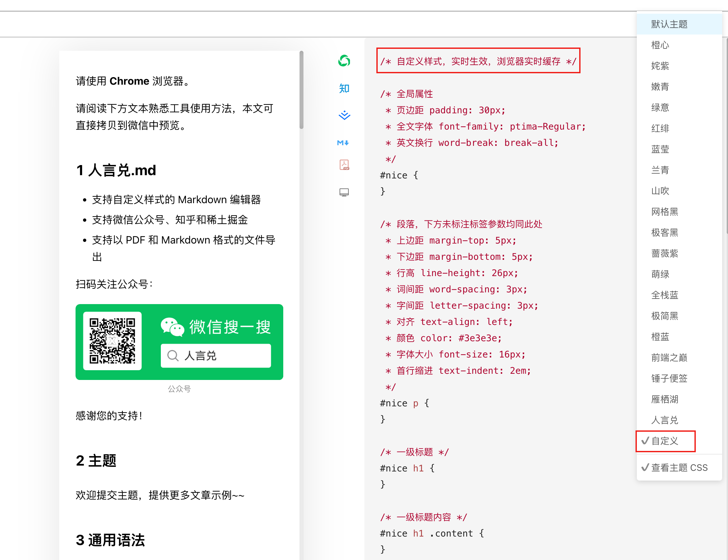Click the 'text-indent: 2em' comment line
This screenshot has width=728, height=560.
point(458,371)
